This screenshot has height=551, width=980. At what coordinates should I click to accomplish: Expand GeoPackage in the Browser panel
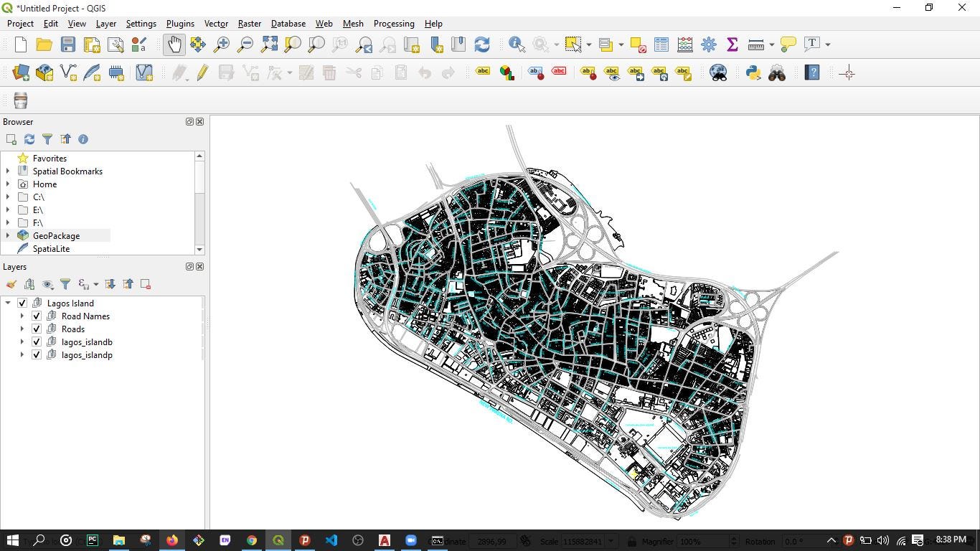tap(7, 235)
